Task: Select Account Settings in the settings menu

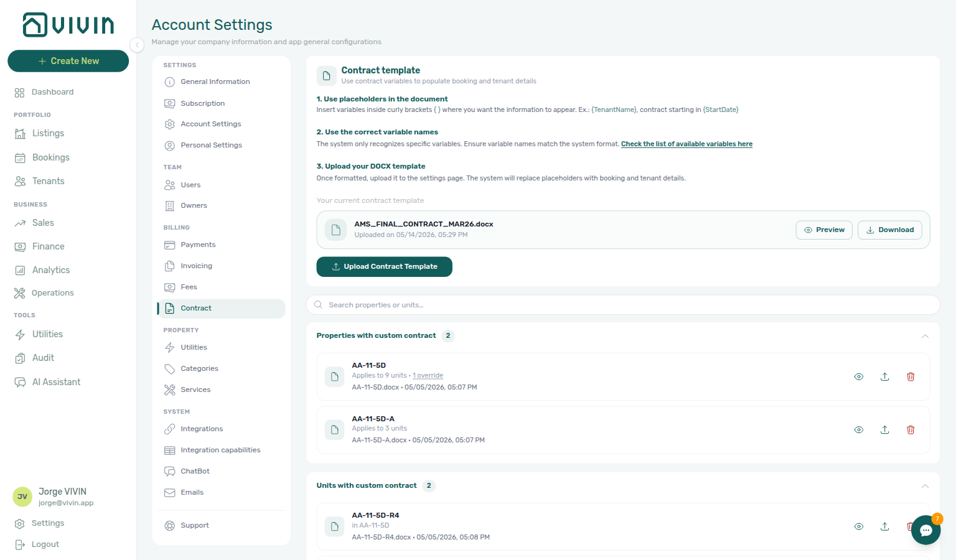Action: pyautogui.click(x=202, y=124)
